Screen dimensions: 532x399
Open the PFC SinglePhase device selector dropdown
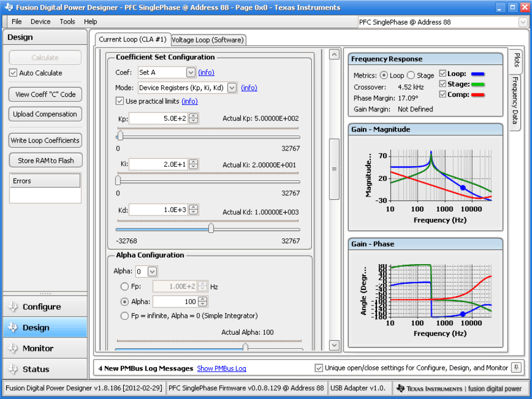522,22
